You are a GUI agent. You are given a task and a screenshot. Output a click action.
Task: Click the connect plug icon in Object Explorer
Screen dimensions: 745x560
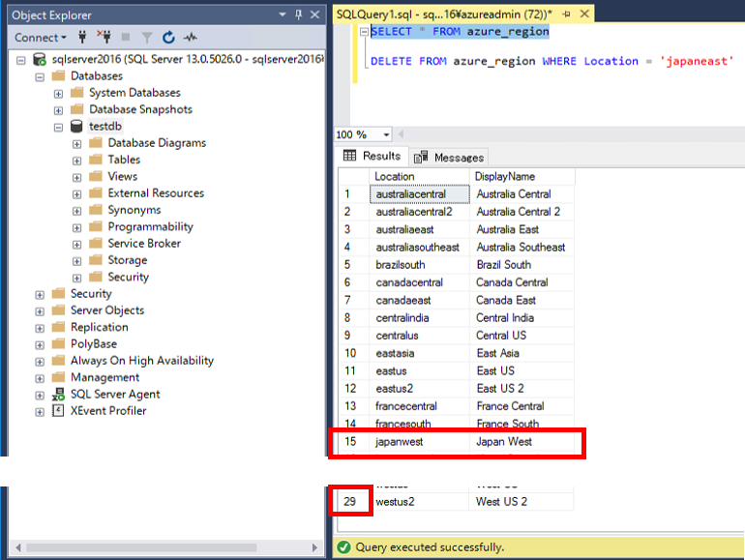82,37
